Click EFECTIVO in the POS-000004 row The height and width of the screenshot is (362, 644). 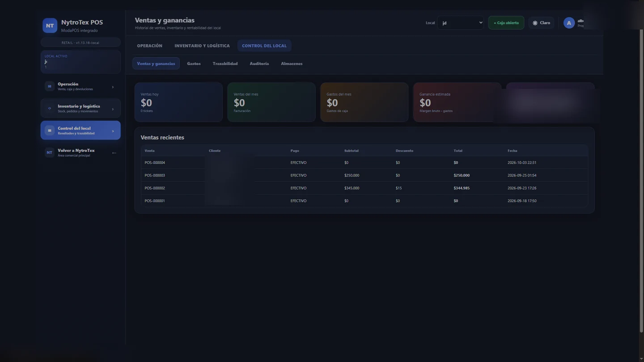298,163
